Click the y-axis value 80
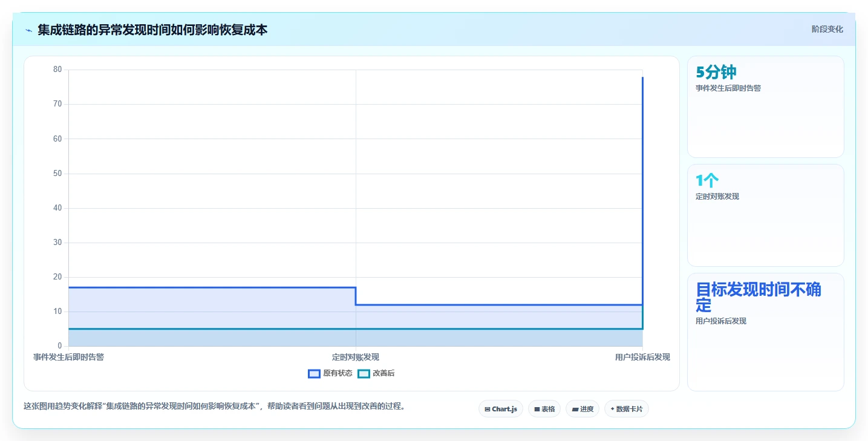Screen dimensions: 868x441 pyautogui.click(x=57, y=70)
